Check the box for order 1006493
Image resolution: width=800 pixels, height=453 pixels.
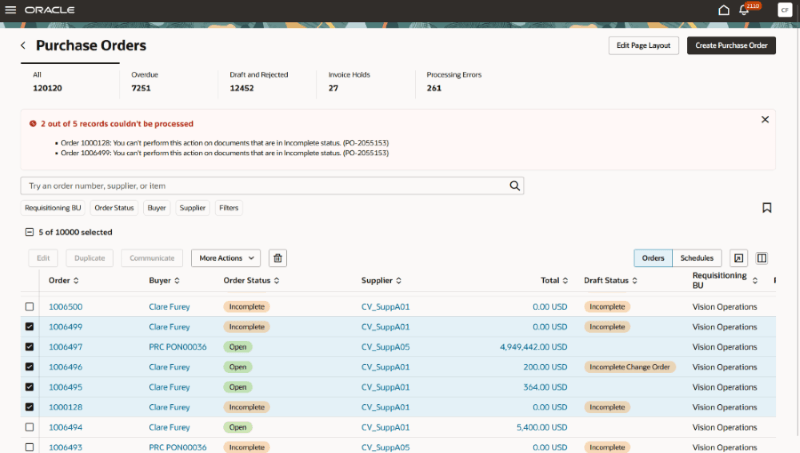(30, 447)
